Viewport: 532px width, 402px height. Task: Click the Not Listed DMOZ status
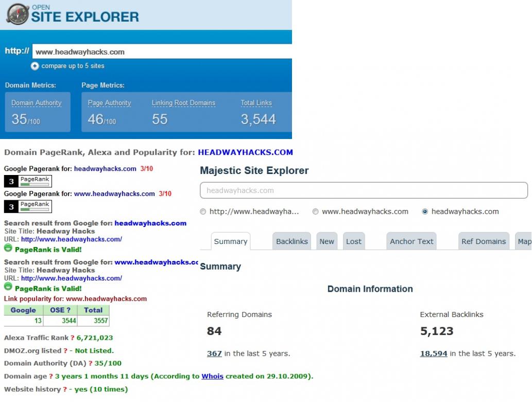coord(94,351)
